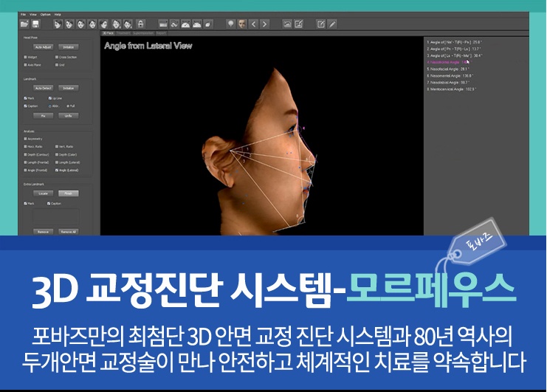The image size is (547, 392).
Task: Open the image picture icon in toolbar
Action: tap(286, 24)
